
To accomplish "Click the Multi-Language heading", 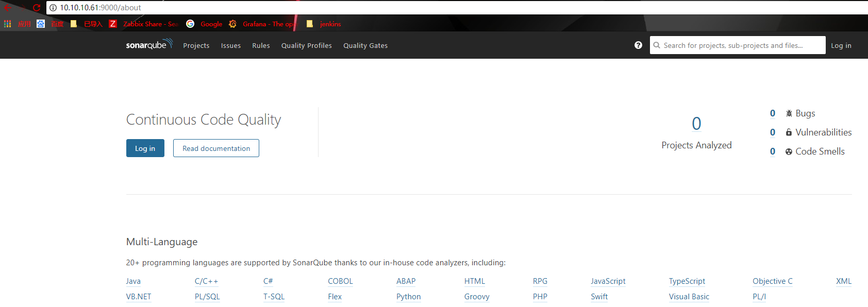I will (x=162, y=242).
